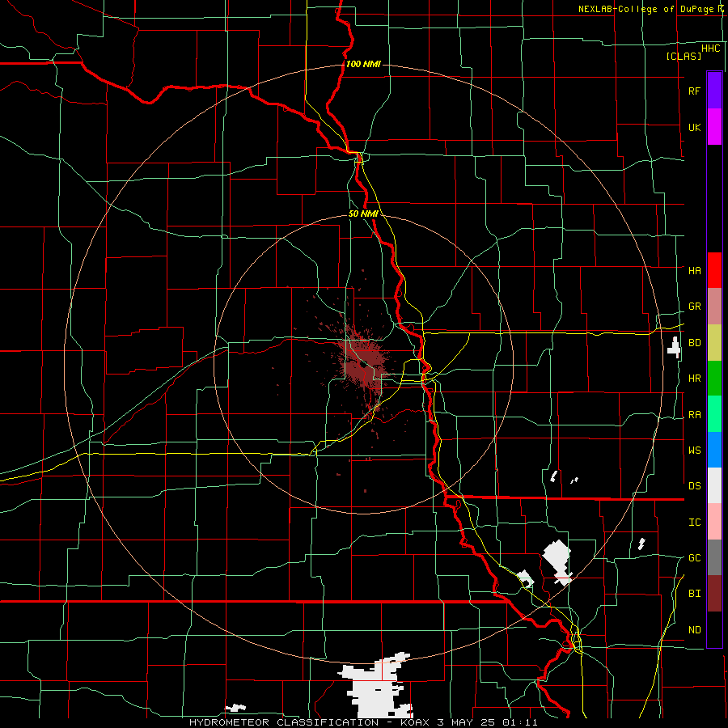Pick the light green RA rain swatch

click(714, 414)
